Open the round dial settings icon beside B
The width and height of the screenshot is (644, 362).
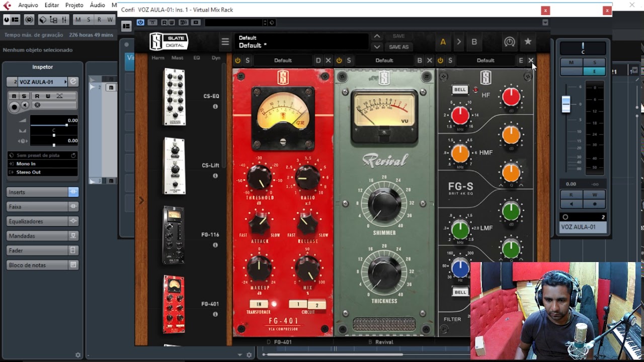click(510, 42)
